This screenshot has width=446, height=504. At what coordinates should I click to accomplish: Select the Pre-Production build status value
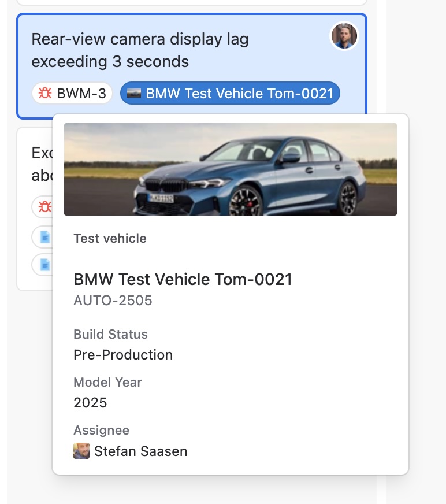click(123, 355)
